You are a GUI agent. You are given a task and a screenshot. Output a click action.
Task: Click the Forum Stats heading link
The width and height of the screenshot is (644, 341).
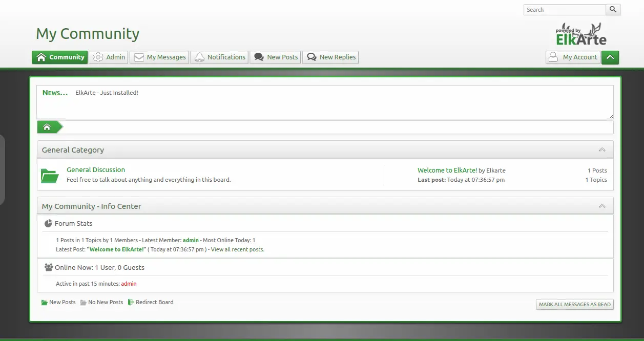pos(74,223)
